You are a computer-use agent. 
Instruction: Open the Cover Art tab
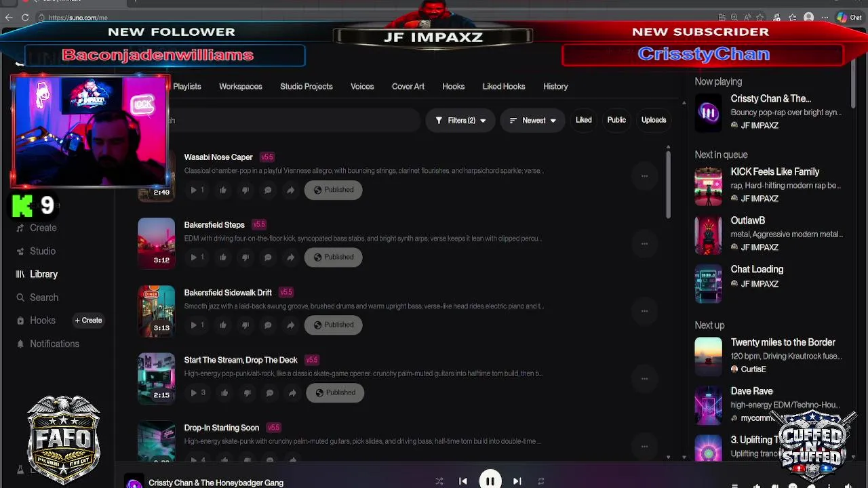(x=408, y=87)
